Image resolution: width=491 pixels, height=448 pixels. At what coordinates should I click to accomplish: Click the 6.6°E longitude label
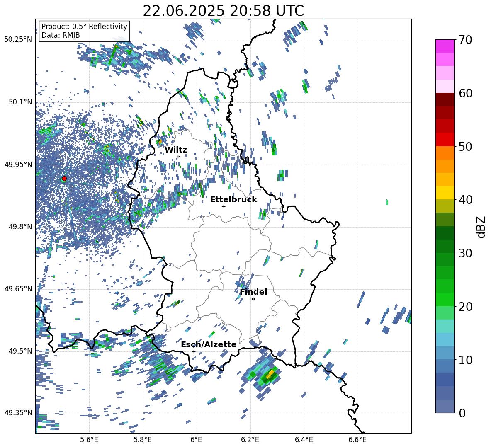tap(357, 440)
